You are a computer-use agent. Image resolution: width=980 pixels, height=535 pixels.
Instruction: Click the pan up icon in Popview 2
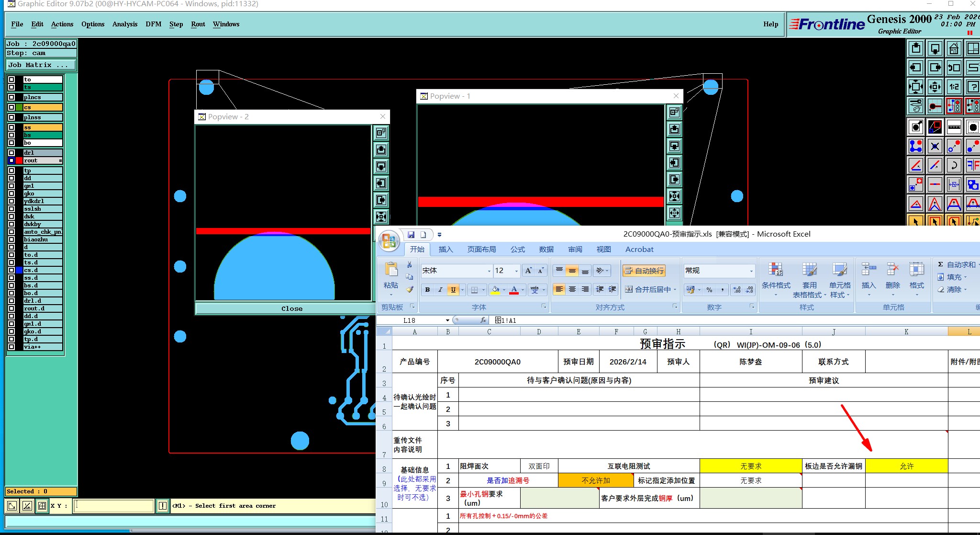(x=381, y=150)
